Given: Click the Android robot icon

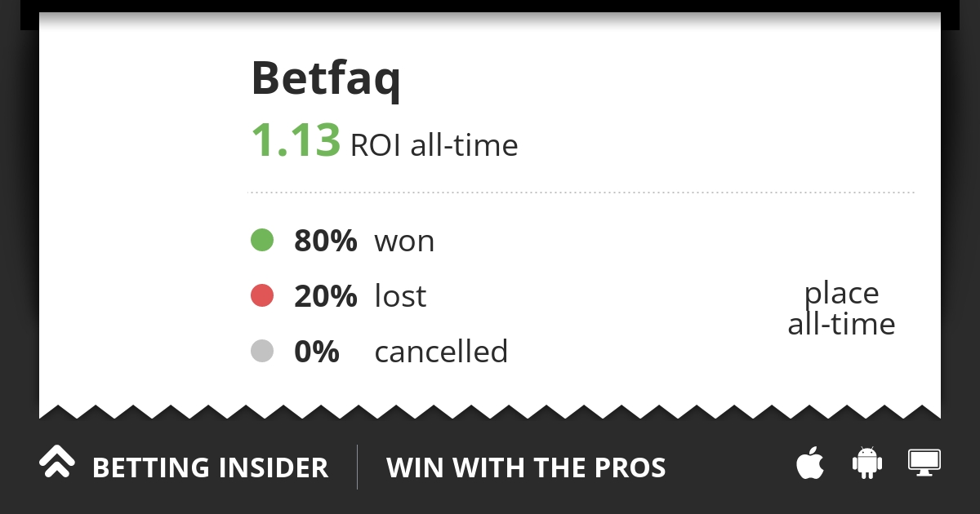Looking at the screenshot, I should (867, 463).
